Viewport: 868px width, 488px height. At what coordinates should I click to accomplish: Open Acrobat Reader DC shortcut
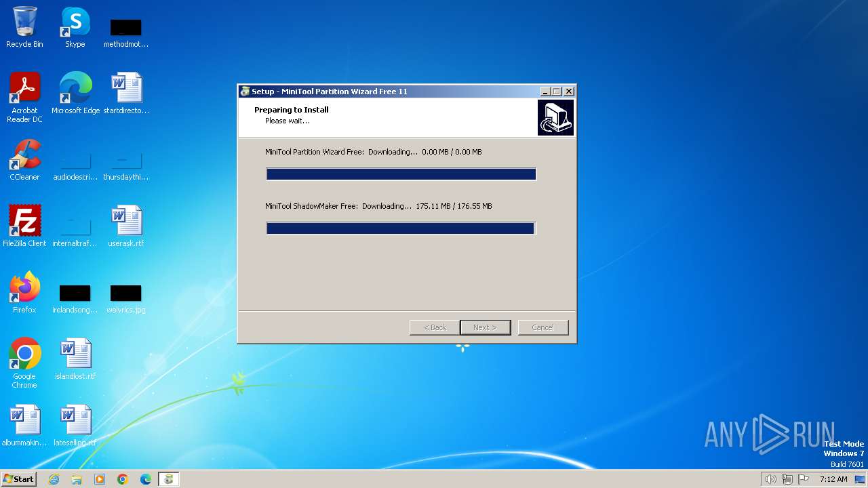click(x=24, y=97)
